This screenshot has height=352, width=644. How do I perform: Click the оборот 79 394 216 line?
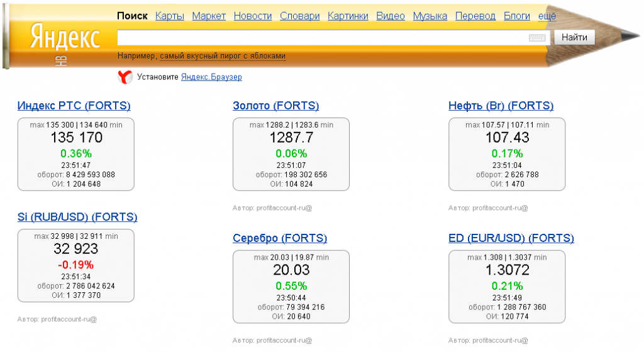[291, 307]
